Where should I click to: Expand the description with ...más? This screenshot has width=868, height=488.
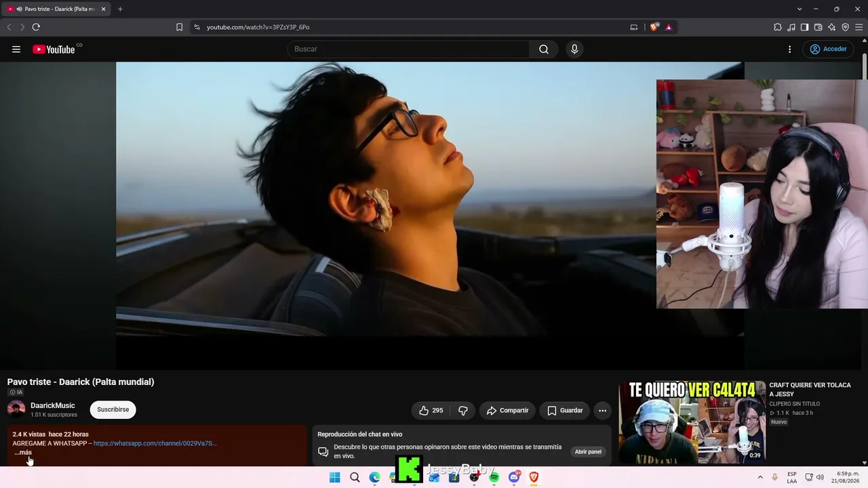[x=23, y=452]
